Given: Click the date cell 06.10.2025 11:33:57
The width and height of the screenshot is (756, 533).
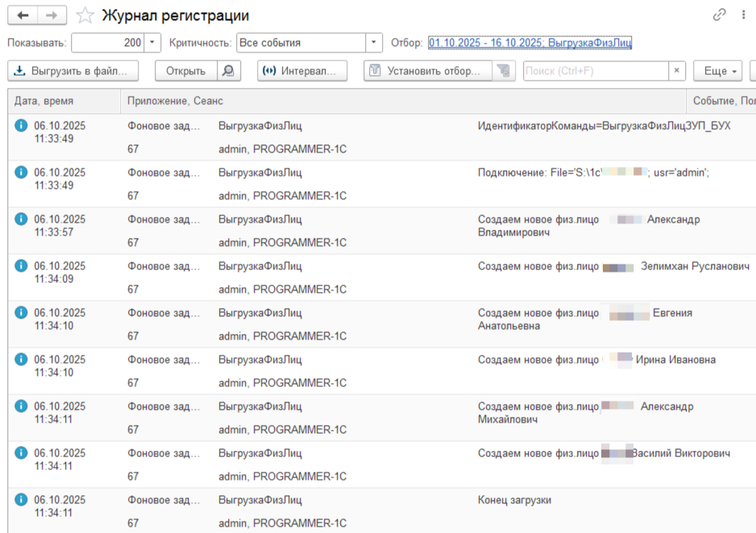Looking at the screenshot, I should [x=60, y=226].
